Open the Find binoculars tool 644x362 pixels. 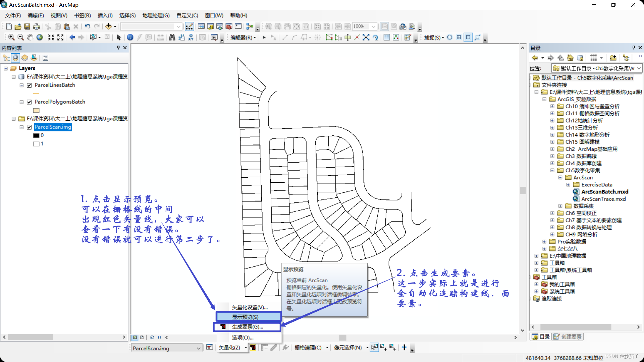172,37
